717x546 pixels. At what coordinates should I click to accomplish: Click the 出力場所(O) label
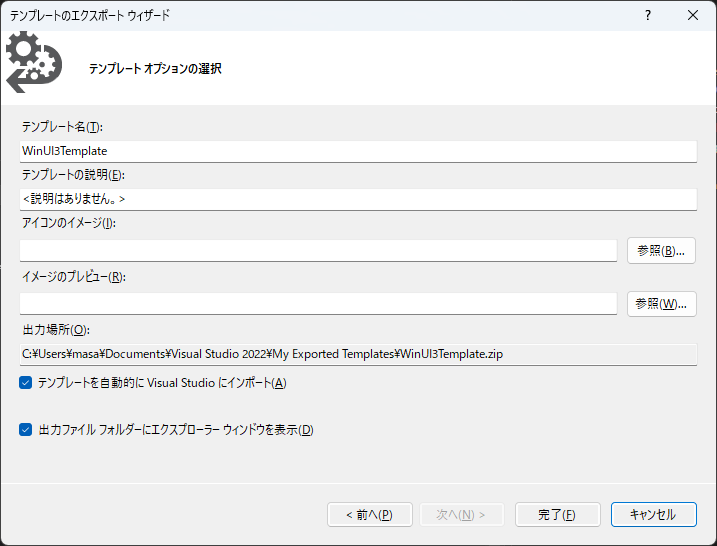(56, 330)
